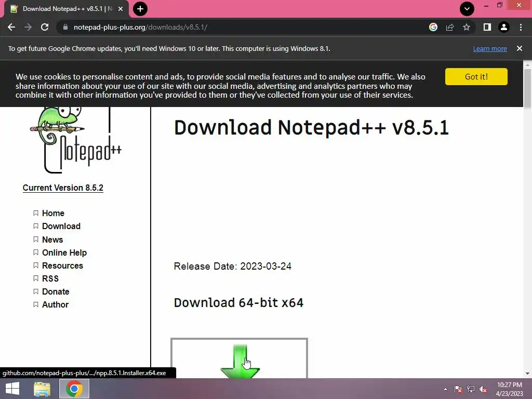
Task: Close the Download Notepad++ tab
Action: tap(121, 9)
